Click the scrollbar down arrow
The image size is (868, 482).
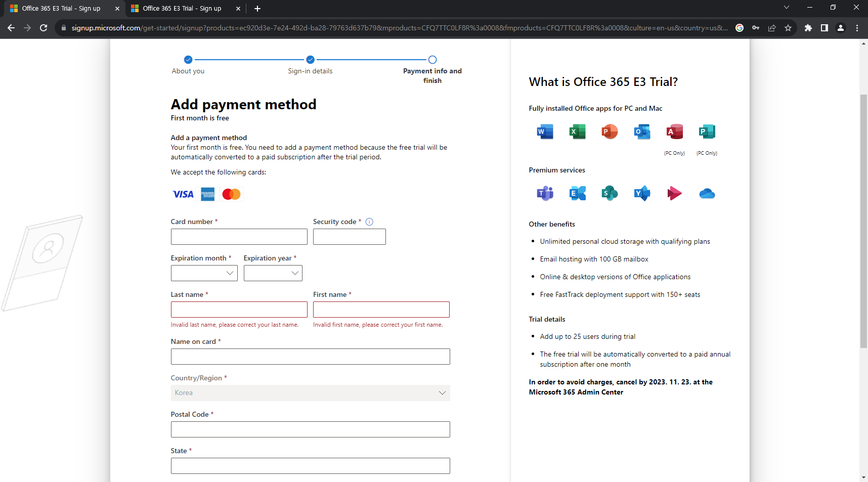863,477
